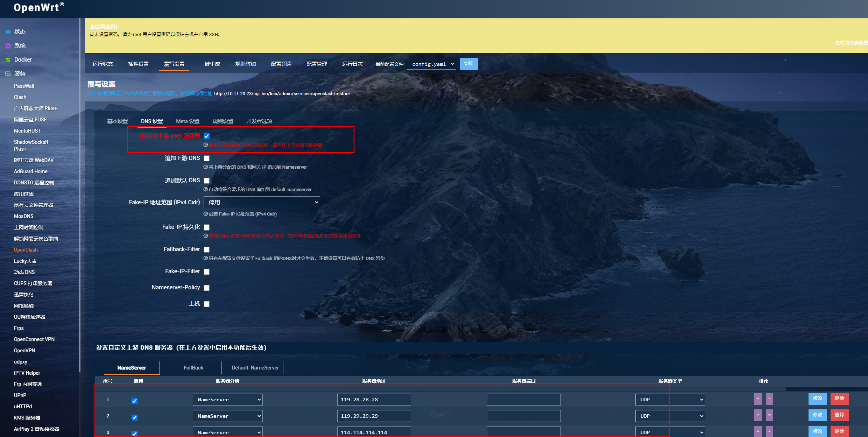Expand the Fake-IP 地址范围 dropdown
Image resolution: width=868 pixels, height=437 pixels.
pos(262,202)
